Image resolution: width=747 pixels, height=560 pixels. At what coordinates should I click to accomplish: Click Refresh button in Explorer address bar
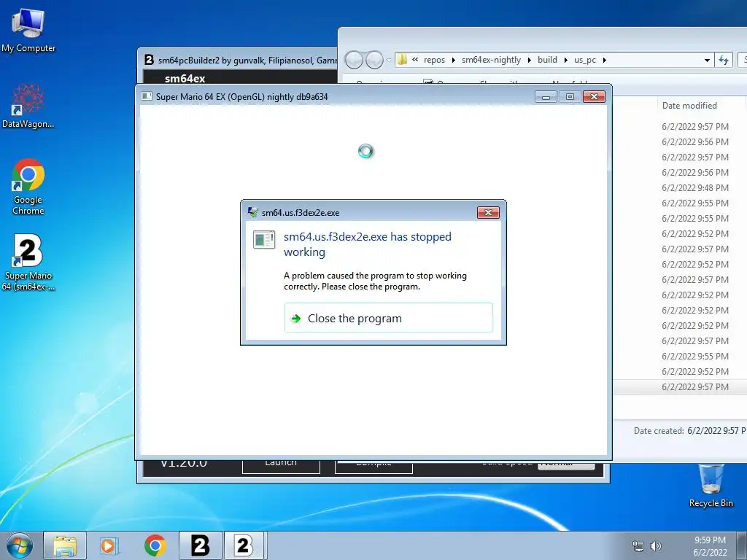pyautogui.click(x=724, y=60)
